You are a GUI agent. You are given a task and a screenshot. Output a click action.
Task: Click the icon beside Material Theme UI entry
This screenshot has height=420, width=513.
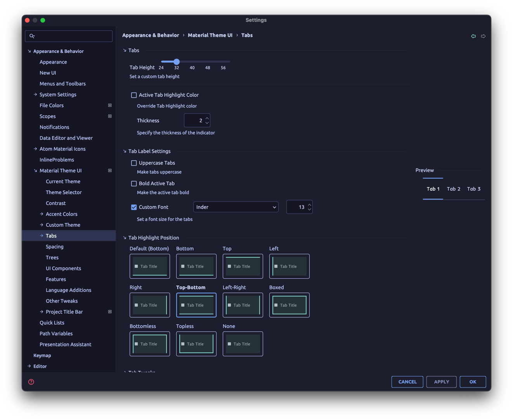pyautogui.click(x=109, y=170)
